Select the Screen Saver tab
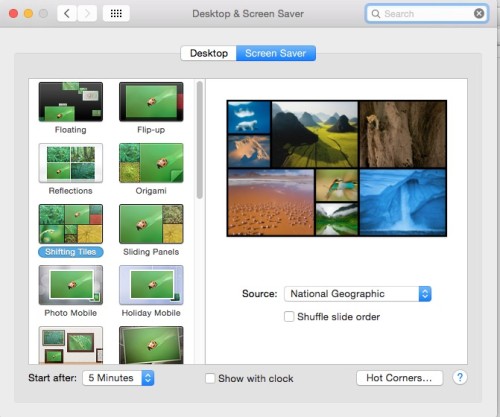The width and height of the screenshot is (500, 417). [276, 53]
